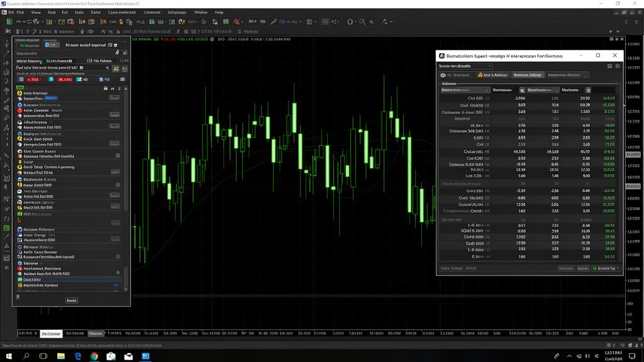Image resolution: width=644 pixels, height=362 pixels.
Task: Open the View menu
Action: coord(36,12)
